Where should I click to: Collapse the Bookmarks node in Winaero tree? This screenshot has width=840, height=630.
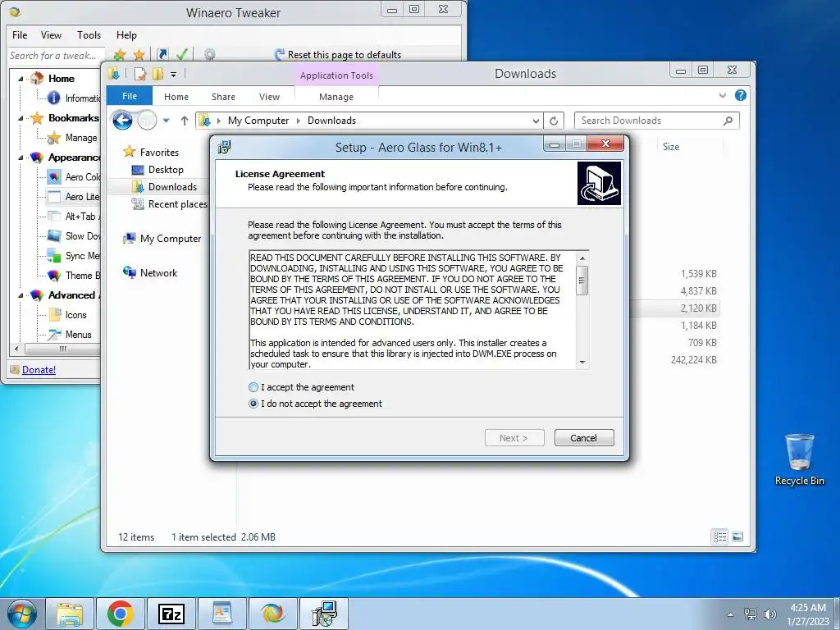21,118
